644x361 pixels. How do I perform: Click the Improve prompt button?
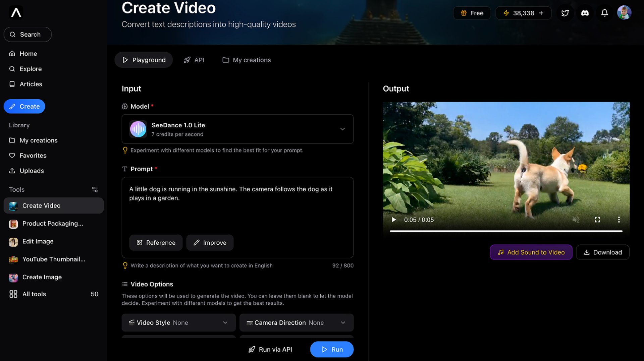(x=210, y=242)
